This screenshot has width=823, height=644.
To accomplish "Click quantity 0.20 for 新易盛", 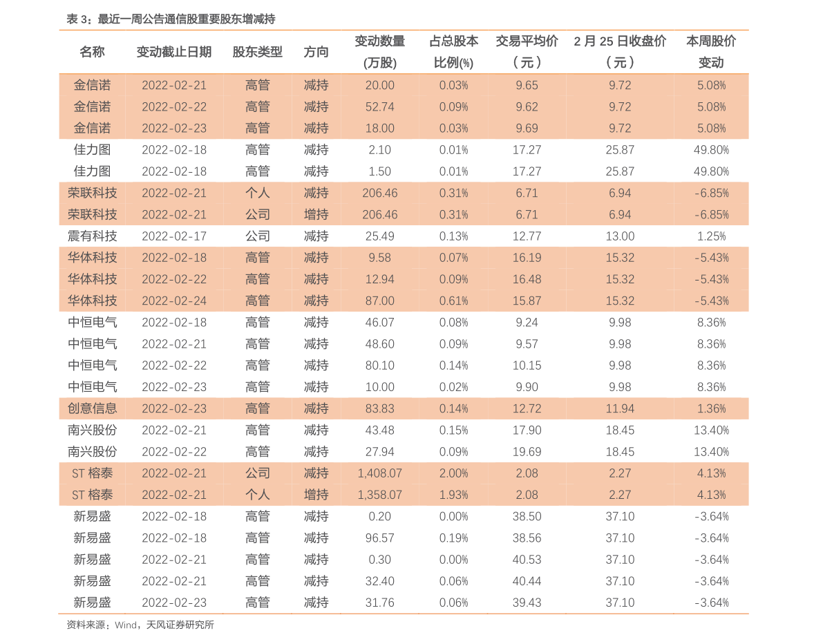I will point(379,516).
